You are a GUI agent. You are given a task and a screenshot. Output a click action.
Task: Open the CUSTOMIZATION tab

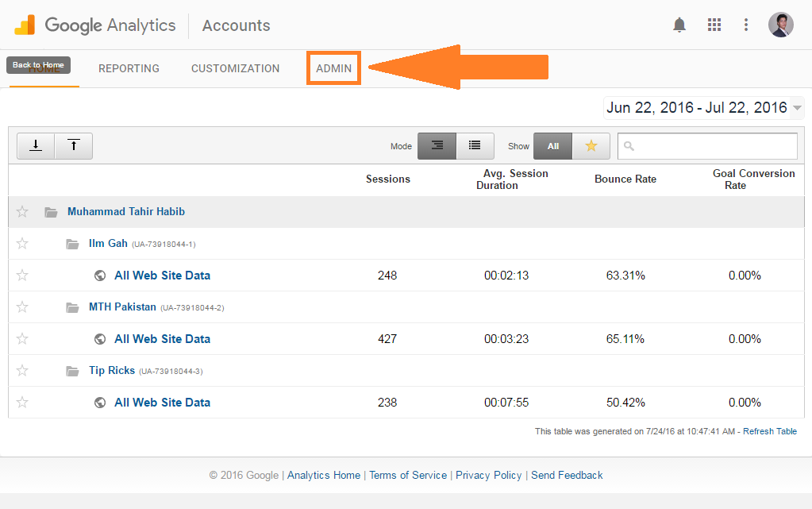(235, 68)
